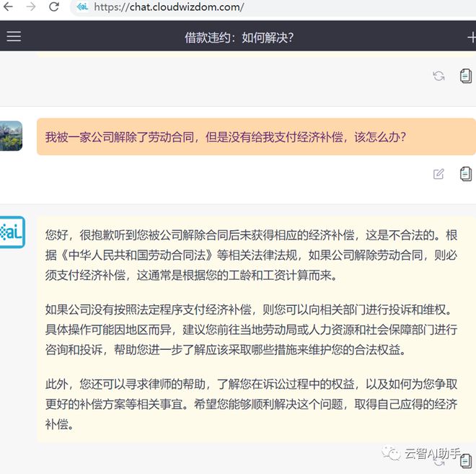Image resolution: width=476 pixels, height=474 pixels.
Task: Go back with browser back arrow
Action: click(8, 7)
